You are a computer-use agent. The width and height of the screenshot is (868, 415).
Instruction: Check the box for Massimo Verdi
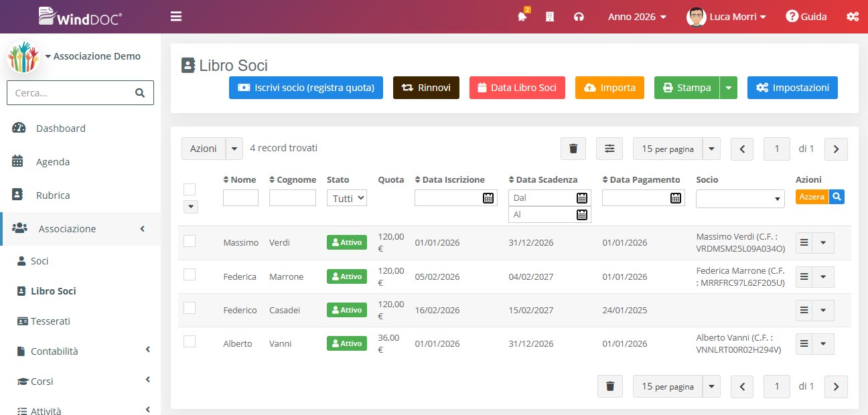(190, 241)
